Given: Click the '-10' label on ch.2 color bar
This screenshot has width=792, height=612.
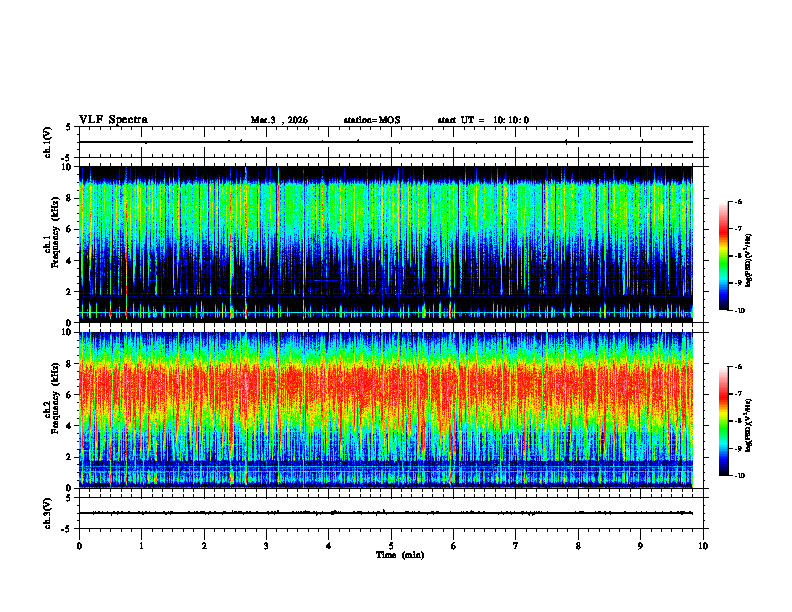Looking at the screenshot, I should tap(740, 476).
